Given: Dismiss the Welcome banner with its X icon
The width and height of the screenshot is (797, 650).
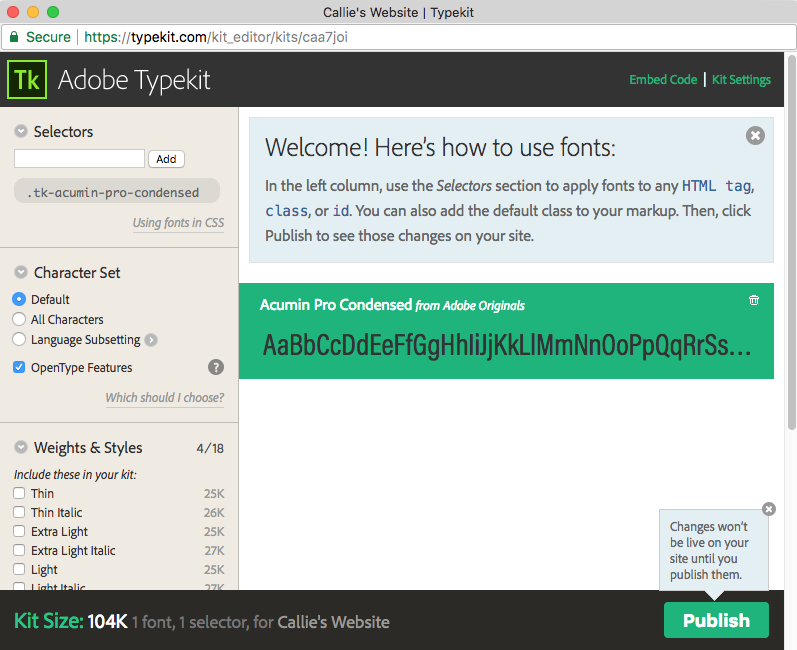Looking at the screenshot, I should tap(755, 136).
